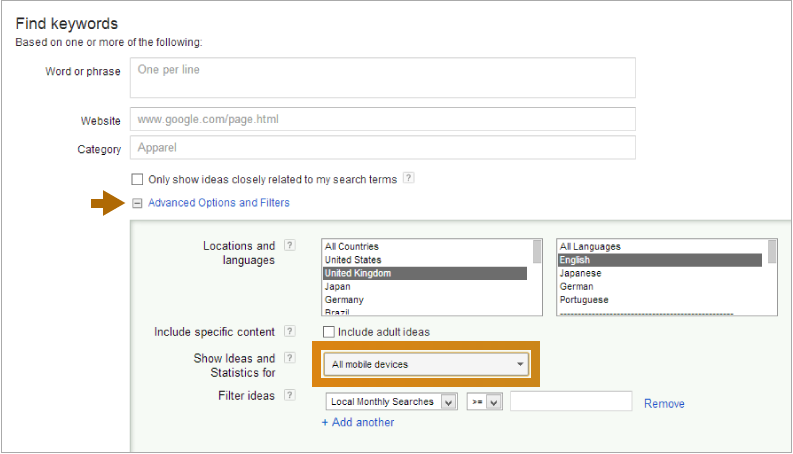
Task: Focus the Word or phrase text box
Action: click(x=383, y=77)
